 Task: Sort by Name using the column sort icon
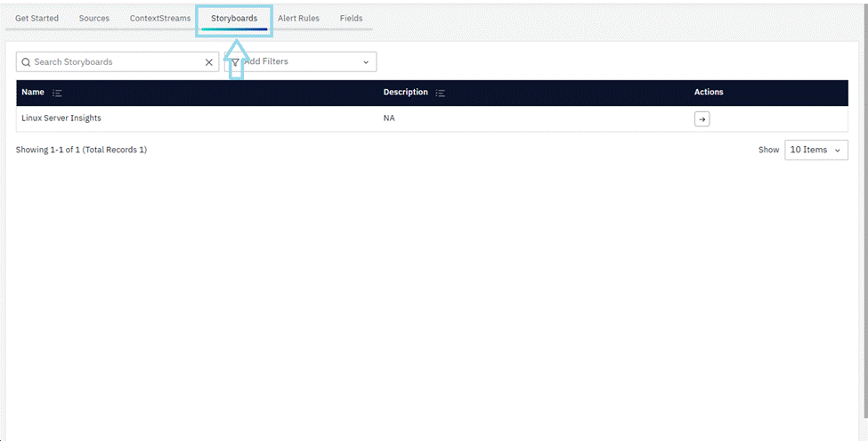click(57, 93)
